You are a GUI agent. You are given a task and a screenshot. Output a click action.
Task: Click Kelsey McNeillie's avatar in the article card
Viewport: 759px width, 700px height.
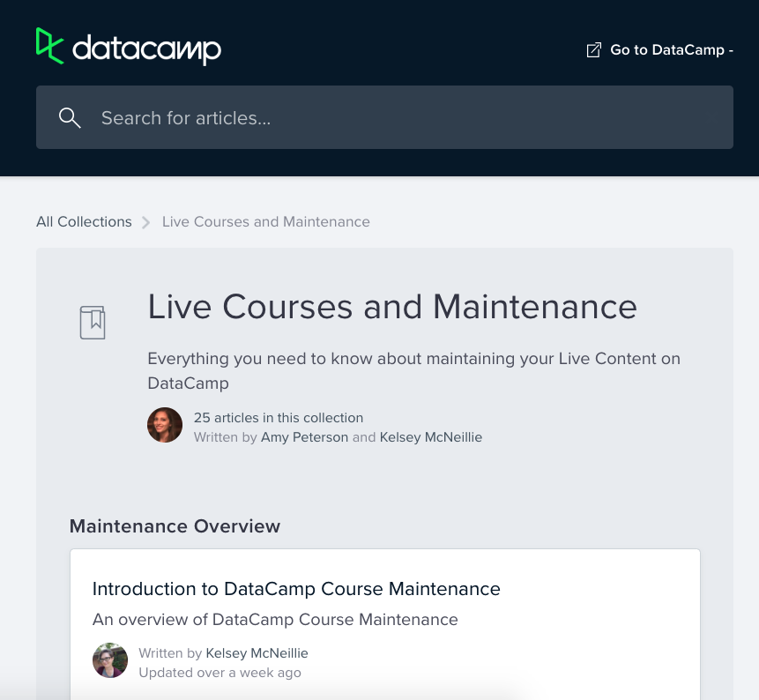[110, 660]
